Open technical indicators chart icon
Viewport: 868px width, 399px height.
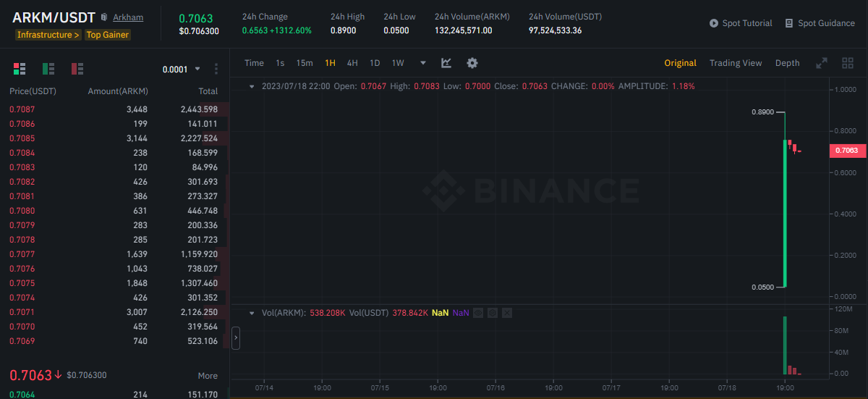pos(446,63)
